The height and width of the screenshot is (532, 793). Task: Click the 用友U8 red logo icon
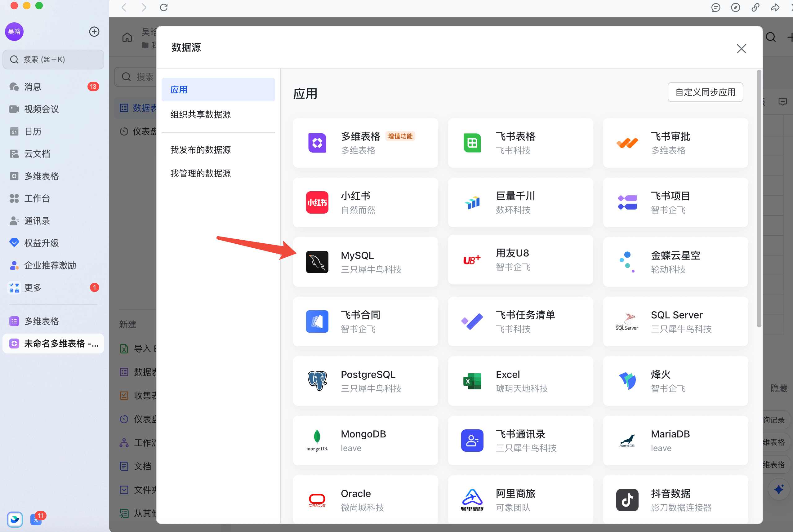(472, 260)
